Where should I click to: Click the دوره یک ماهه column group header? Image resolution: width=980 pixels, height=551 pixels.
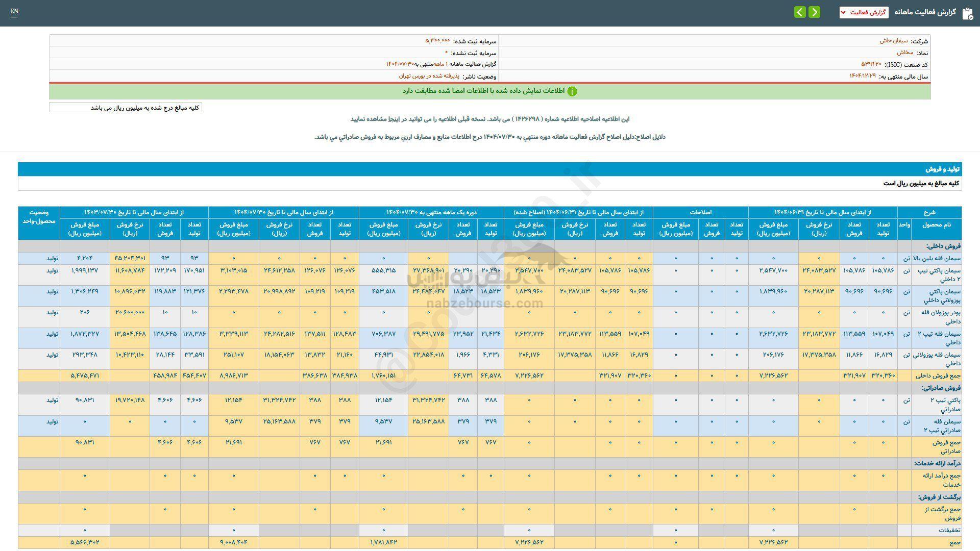(431, 212)
